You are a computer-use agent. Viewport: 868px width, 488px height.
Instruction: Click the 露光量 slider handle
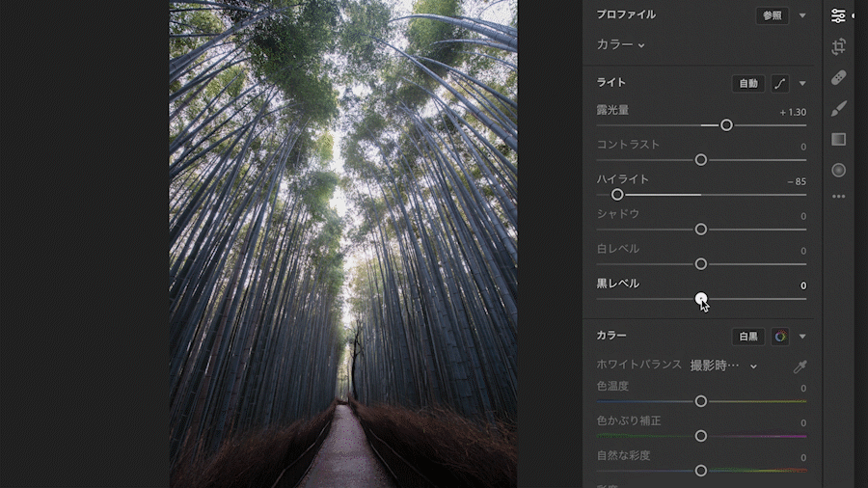(726, 125)
